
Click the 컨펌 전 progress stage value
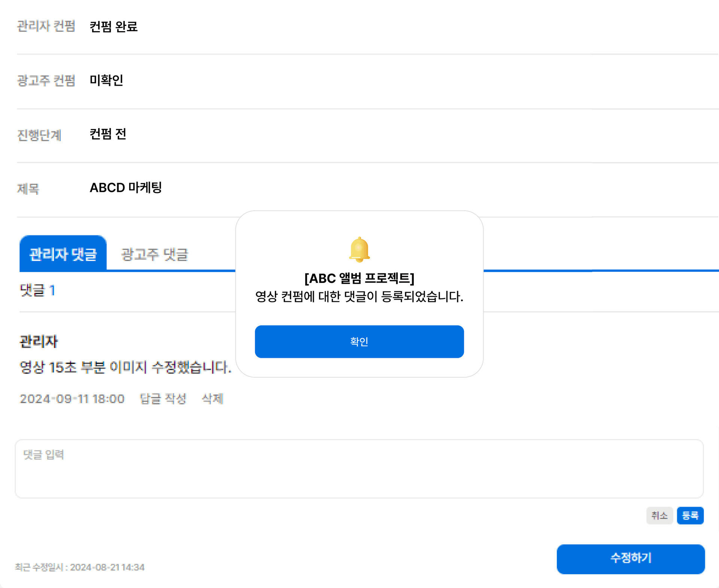pos(108,134)
